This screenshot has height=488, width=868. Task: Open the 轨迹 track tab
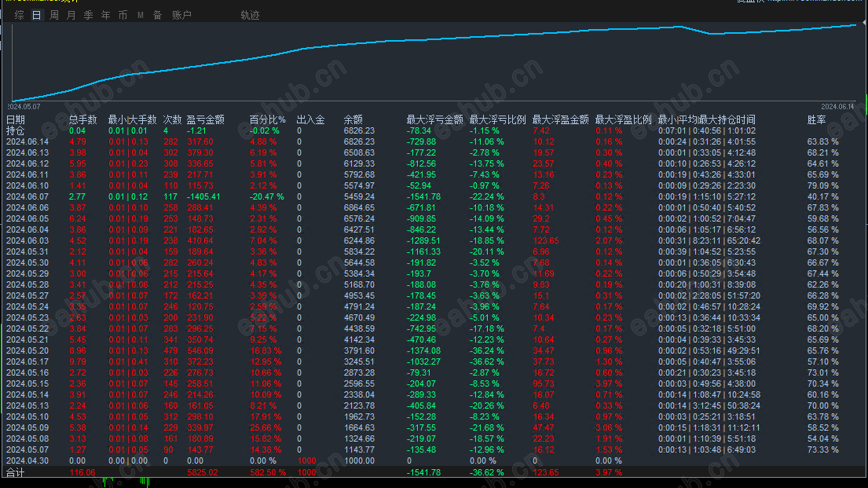(250, 16)
